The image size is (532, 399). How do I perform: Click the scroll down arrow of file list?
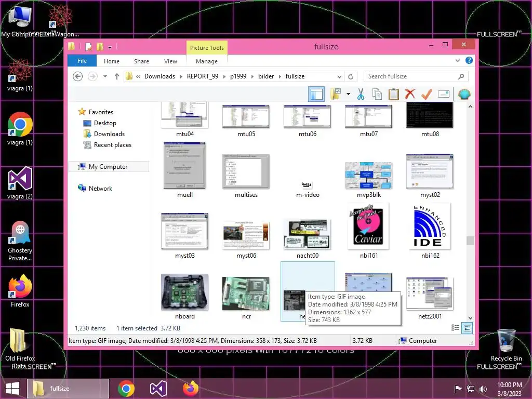tap(470, 318)
